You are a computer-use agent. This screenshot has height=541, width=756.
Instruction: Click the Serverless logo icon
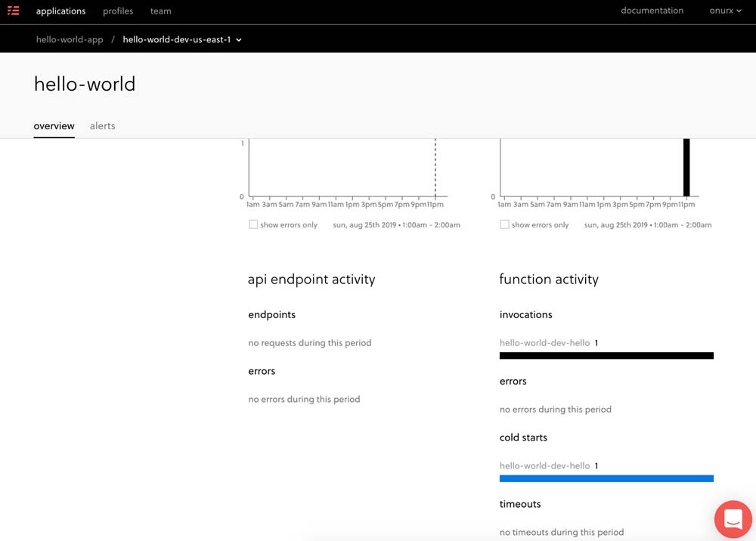pyautogui.click(x=14, y=11)
